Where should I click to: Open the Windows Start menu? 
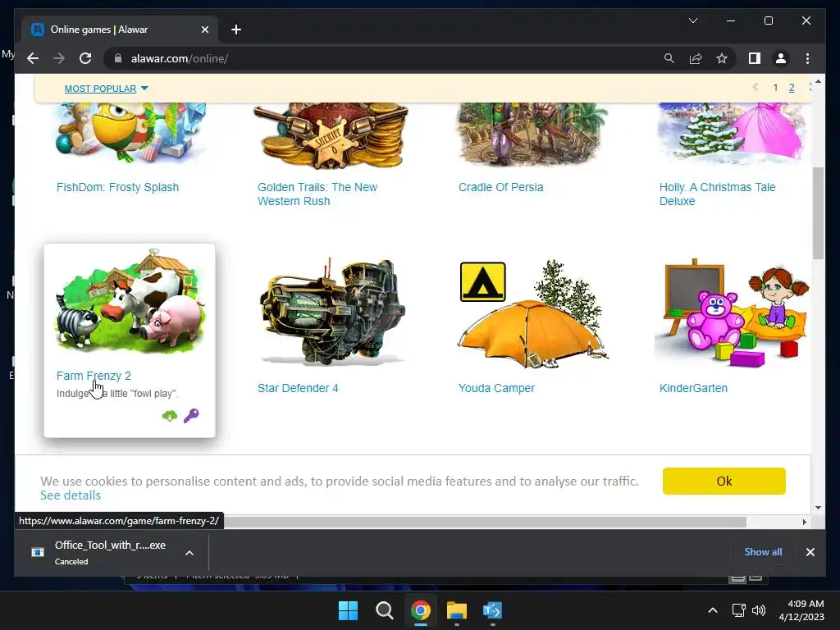(x=348, y=610)
